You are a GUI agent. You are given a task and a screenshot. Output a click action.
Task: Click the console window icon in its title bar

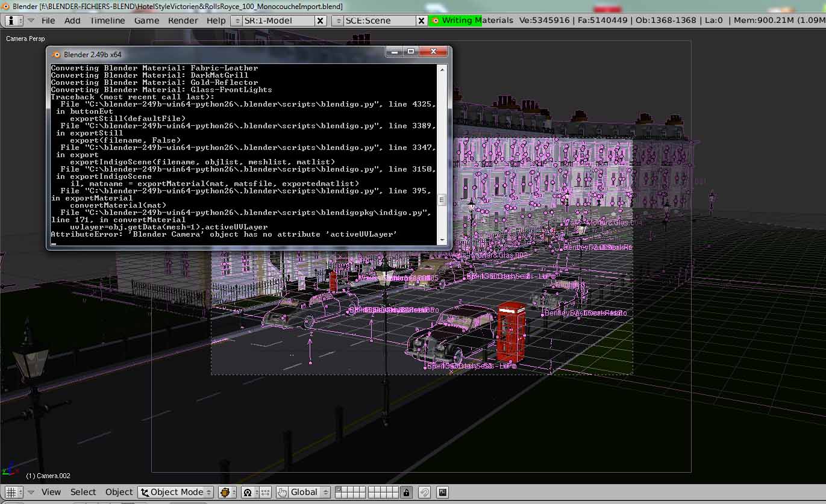(56, 54)
